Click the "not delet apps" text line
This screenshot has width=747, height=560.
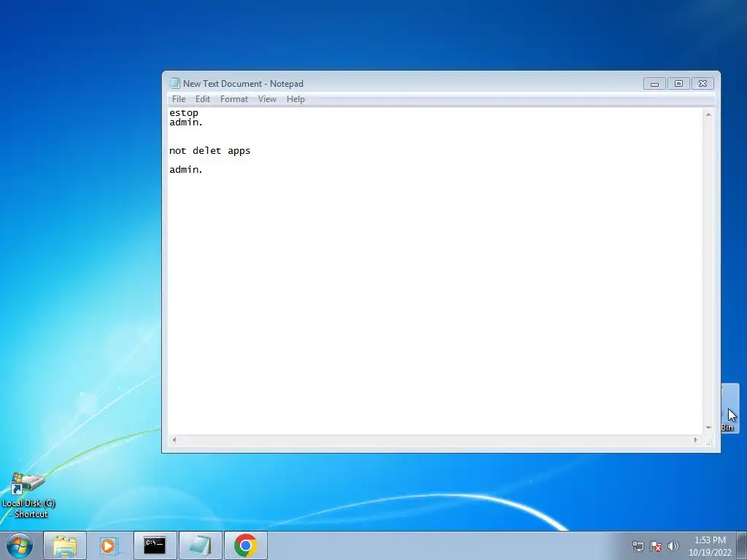click(x=209, y=151)
